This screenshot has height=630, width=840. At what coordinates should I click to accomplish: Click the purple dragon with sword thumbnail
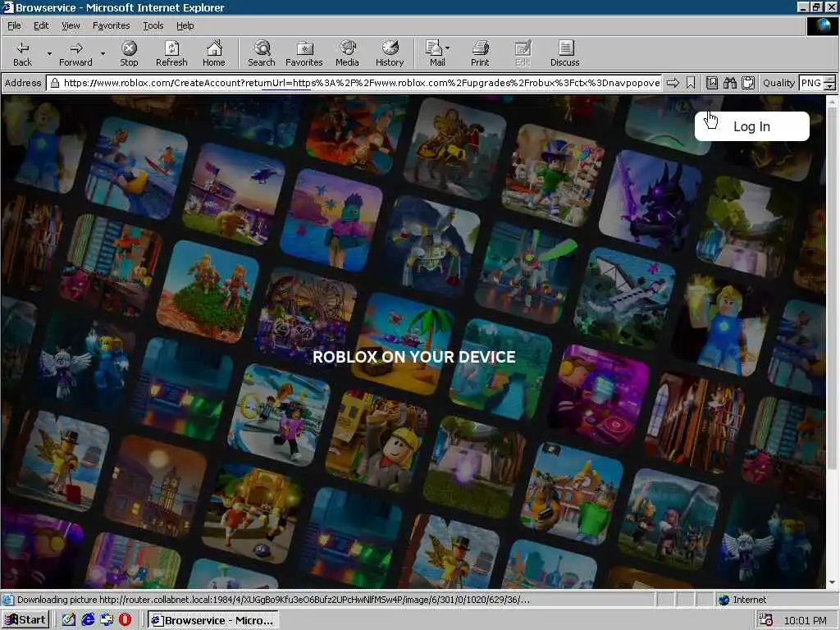pyautogui.click(x=651, y=201)
